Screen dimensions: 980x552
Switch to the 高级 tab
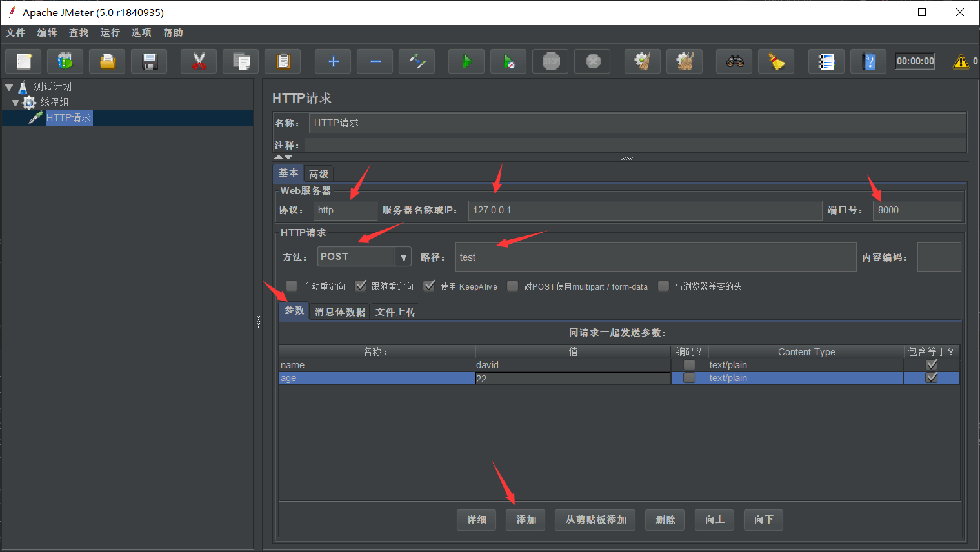pos(319,174)
